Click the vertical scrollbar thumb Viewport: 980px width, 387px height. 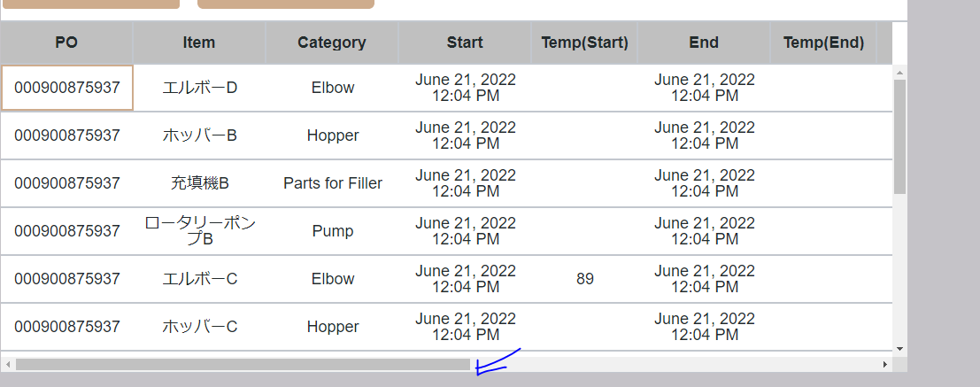[899, 136]
